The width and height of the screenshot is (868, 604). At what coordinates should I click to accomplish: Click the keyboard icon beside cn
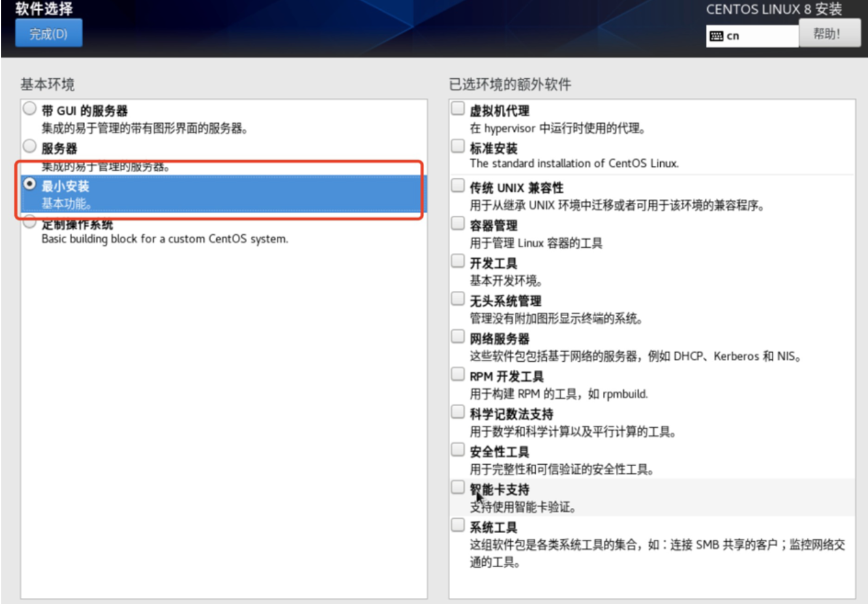716,36
